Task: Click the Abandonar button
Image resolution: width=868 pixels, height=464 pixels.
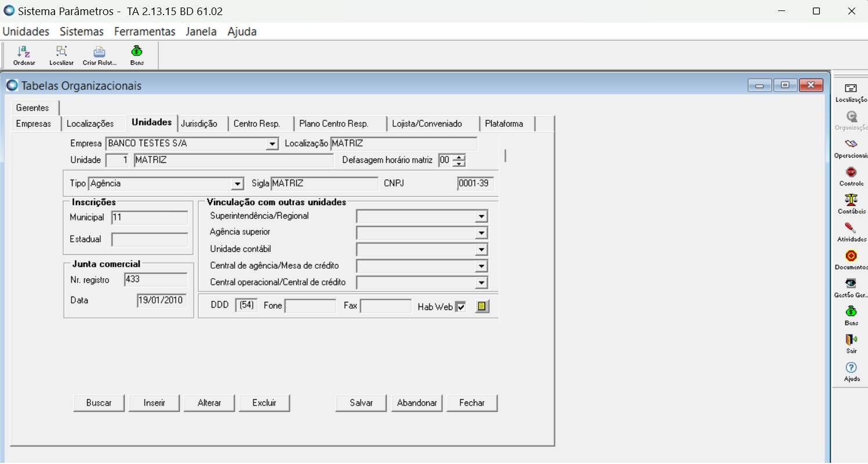Action: [x=417, y=403]
